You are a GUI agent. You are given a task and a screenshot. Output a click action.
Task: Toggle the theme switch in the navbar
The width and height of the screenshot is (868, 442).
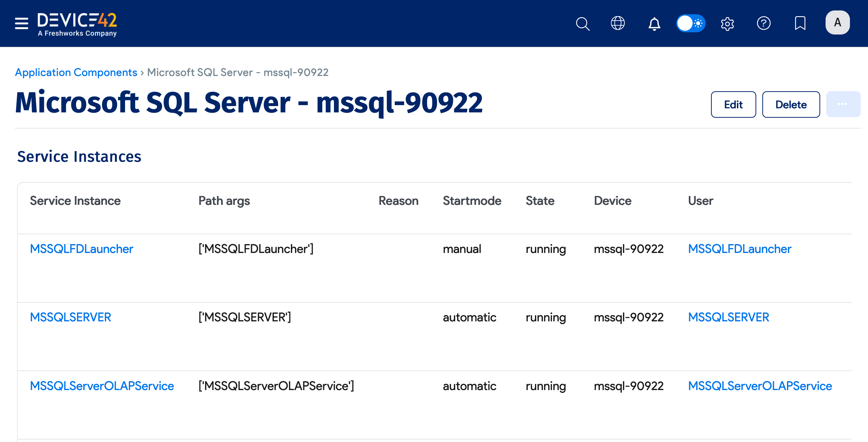tap(691, 23)
